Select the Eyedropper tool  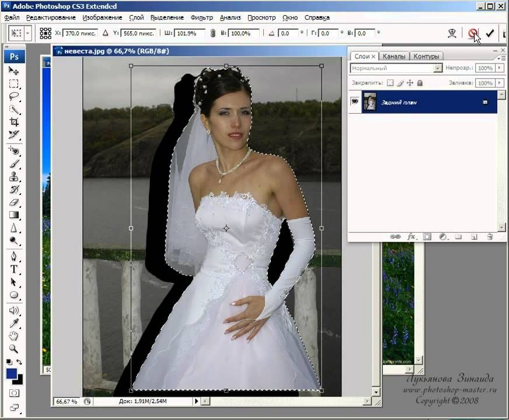click(x=13, y=323)
